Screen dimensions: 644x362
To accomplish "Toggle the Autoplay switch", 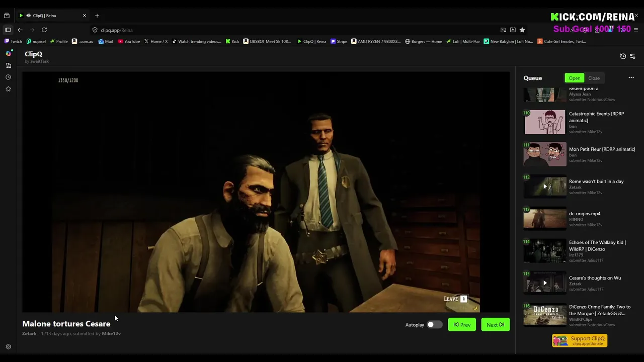I will 435,325.
